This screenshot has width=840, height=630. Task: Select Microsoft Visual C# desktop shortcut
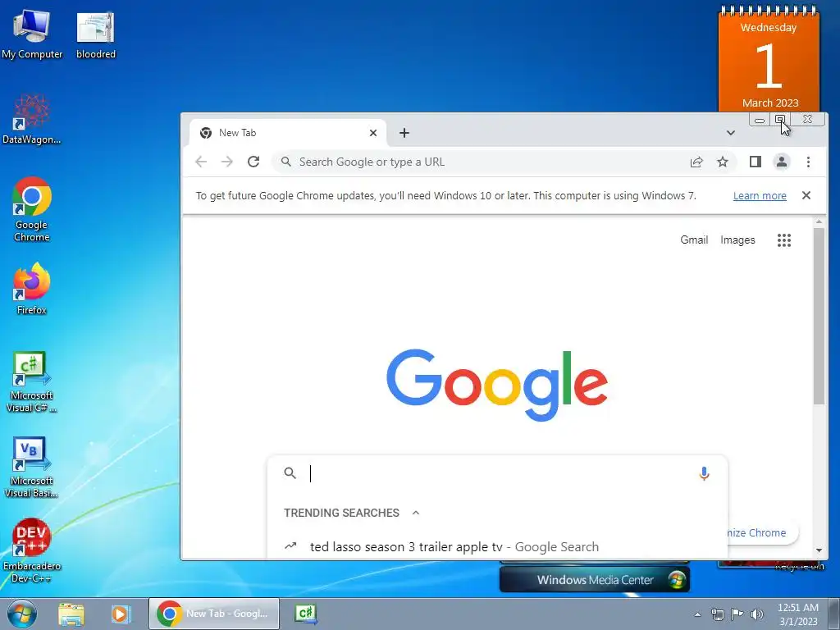(x=32, y=381)
